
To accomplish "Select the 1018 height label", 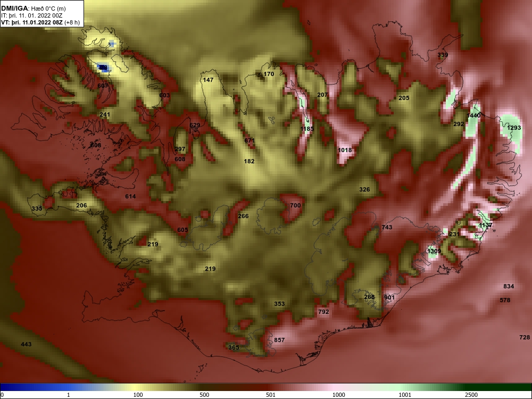I will (345, 150).
